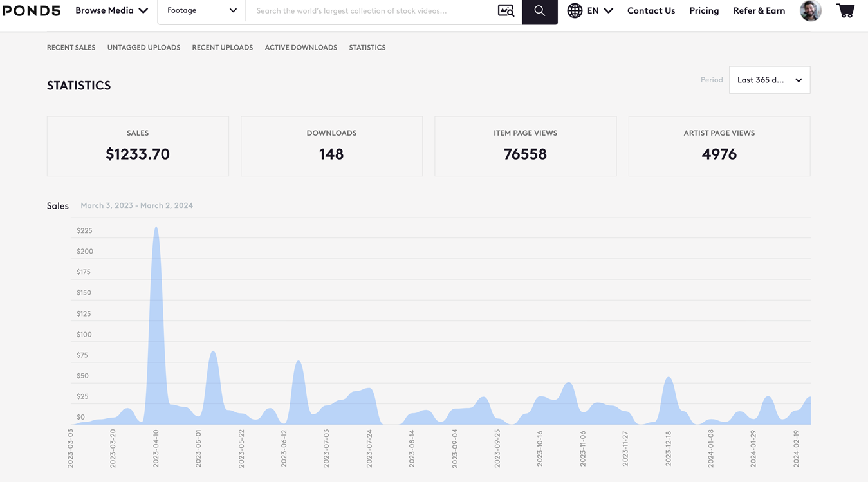Open the Pricing page link
Viewport: 868px width, 482px height.
pos(704,11)
